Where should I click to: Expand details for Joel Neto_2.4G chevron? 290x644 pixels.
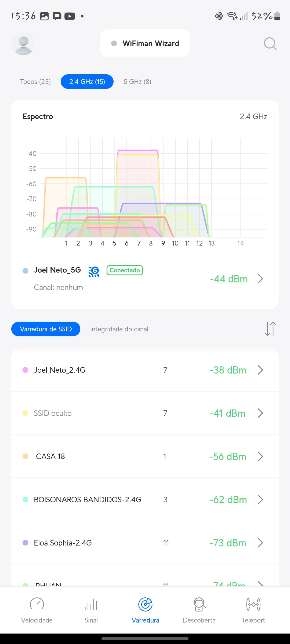260,370
